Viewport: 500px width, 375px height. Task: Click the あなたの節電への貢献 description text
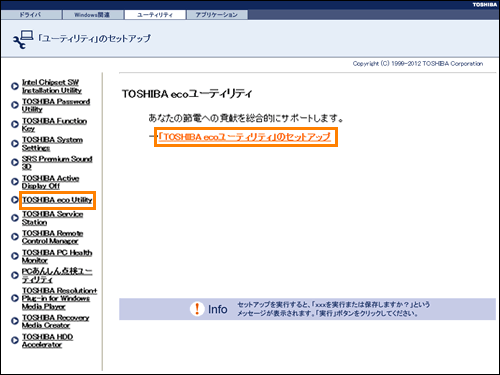(246, 118)
